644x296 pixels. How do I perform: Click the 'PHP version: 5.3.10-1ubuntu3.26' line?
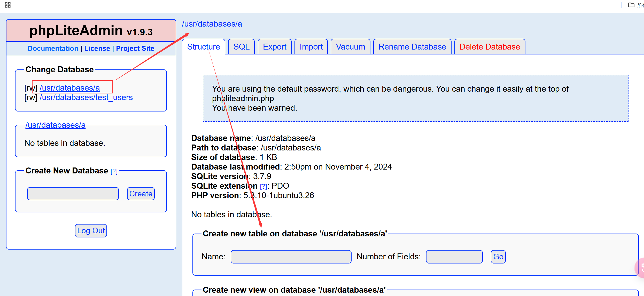(253, 195)
